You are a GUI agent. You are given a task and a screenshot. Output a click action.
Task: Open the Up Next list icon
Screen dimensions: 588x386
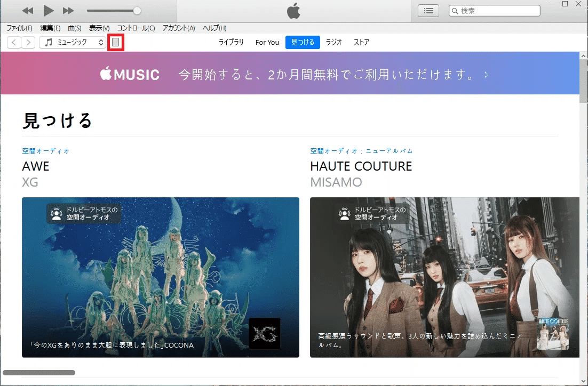pos(428,11)
